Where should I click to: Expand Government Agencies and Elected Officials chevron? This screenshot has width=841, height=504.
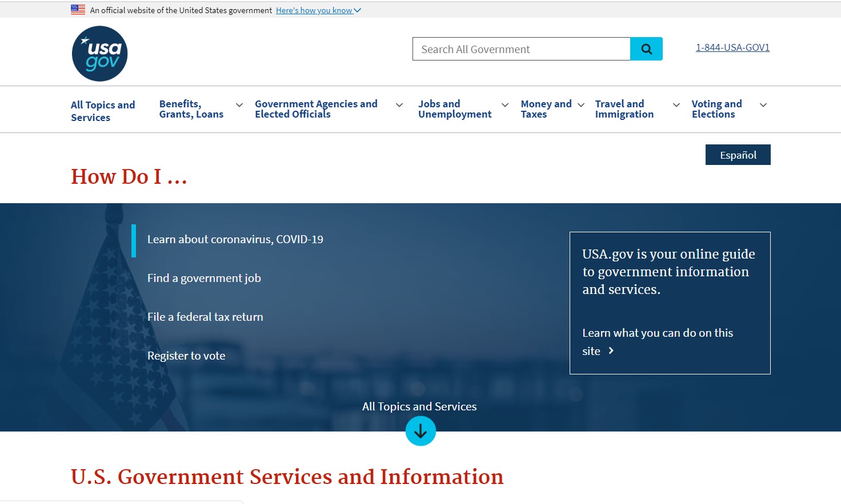point(399,105)
